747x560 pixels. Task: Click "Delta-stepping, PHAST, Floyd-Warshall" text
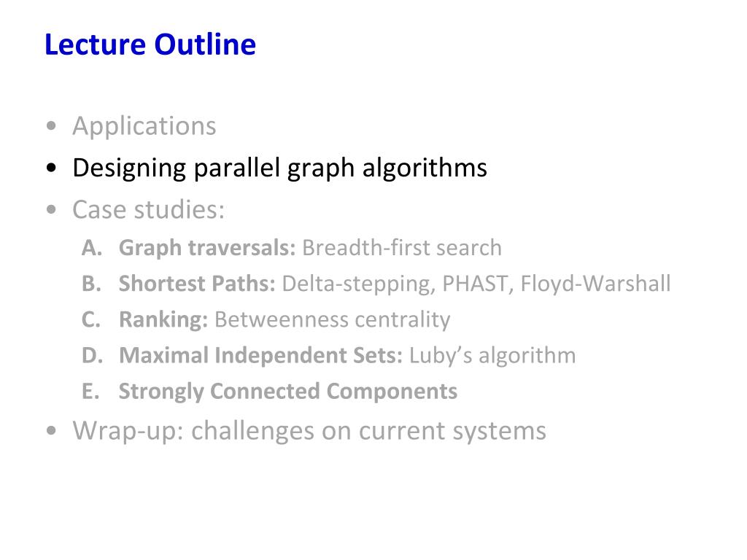[476, 284]
